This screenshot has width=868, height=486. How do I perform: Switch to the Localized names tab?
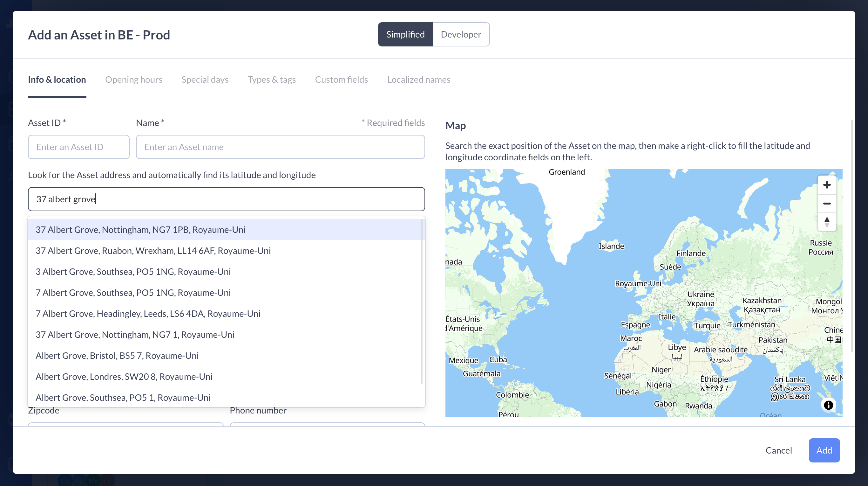418,80
